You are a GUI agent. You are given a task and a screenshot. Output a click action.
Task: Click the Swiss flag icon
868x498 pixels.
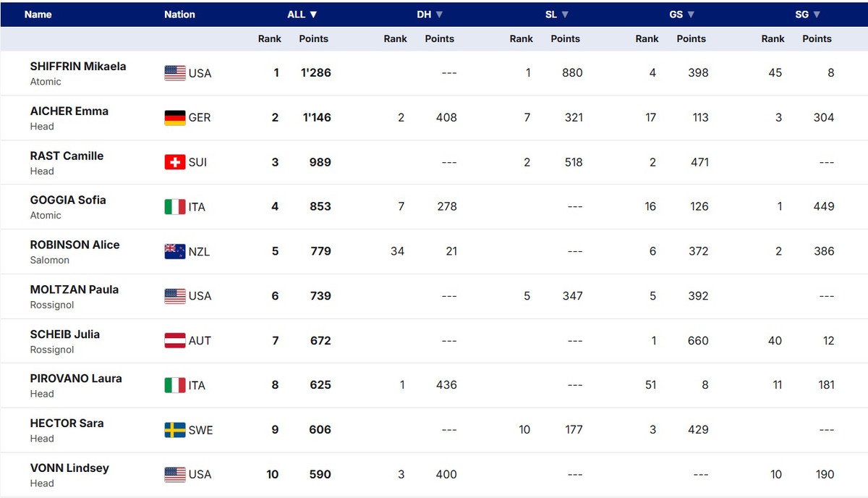coord(175,162)
